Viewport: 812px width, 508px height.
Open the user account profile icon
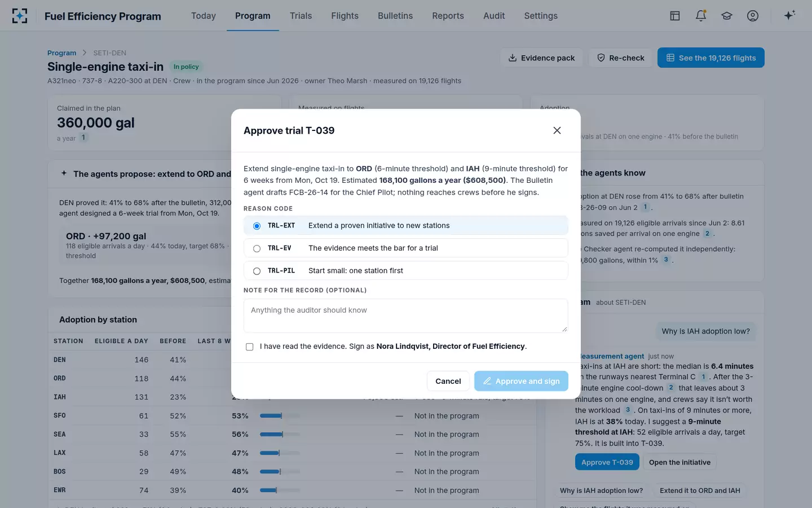point(753,16)
